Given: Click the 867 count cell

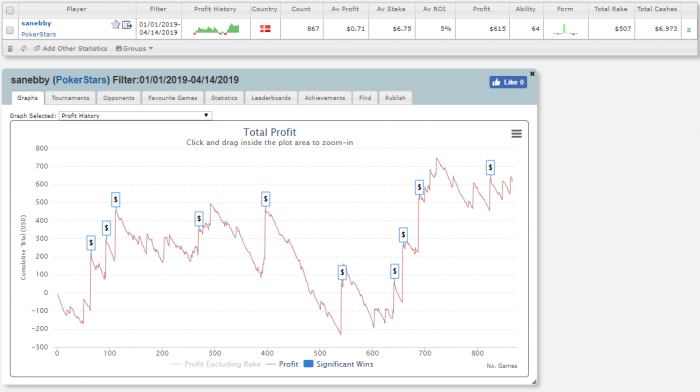Looking at the screenshot, I should [x=301, y=29].
